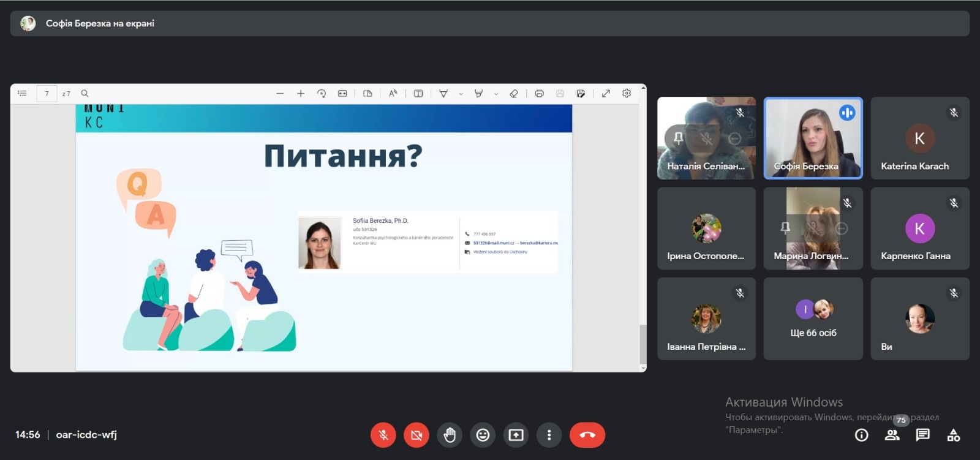Click 'Vložení souborů do Úschovny' link on slide
The image size is (980, 460).
pos(500,252)
